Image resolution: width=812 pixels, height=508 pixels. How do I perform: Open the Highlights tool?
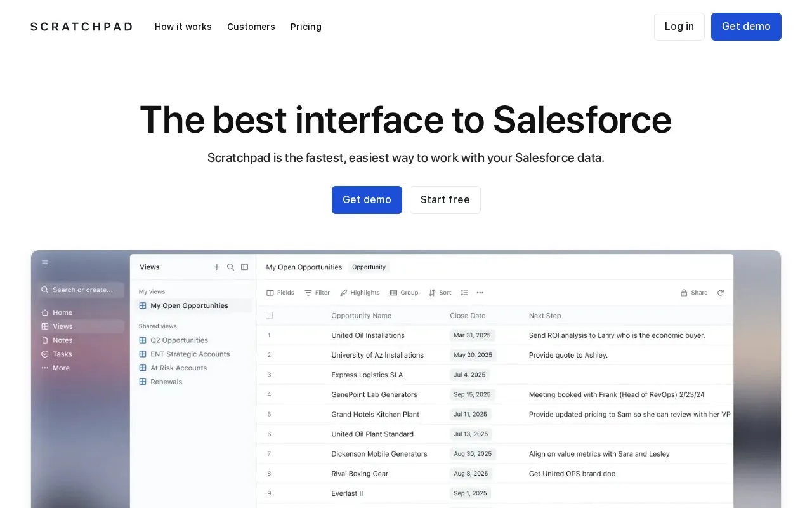click(360, 293)
